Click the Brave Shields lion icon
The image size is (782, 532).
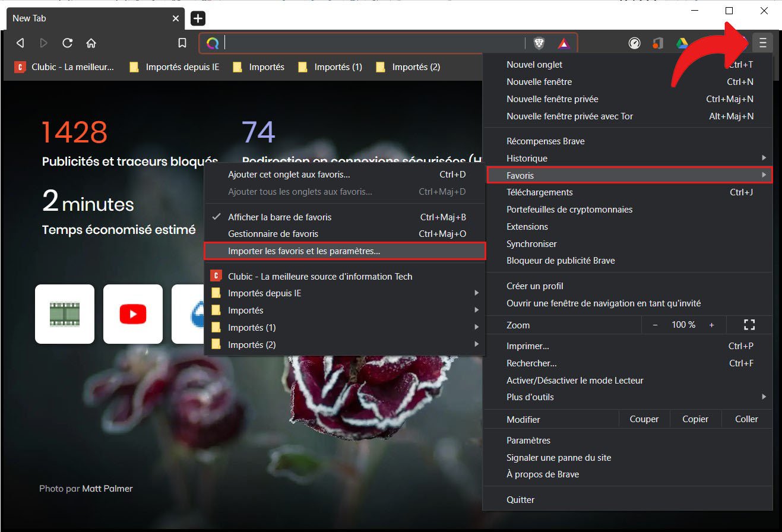tap(539, 43)
